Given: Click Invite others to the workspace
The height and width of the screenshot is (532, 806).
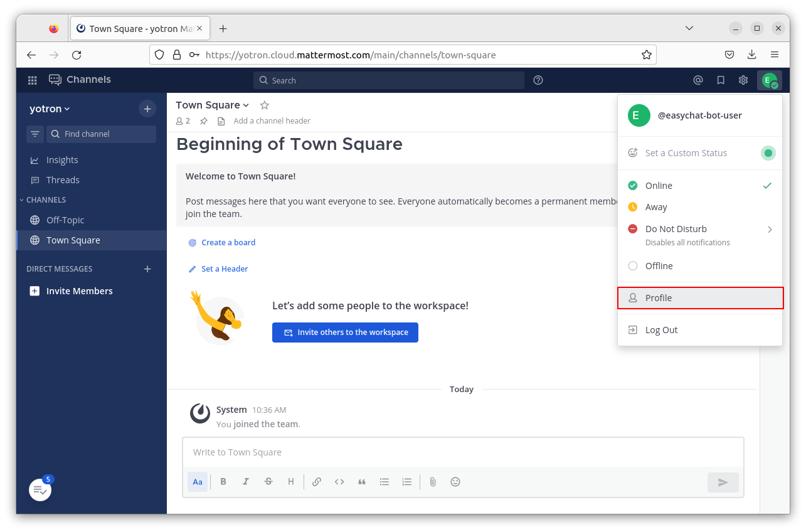Looking at the screenshot, I should point(345,332).
